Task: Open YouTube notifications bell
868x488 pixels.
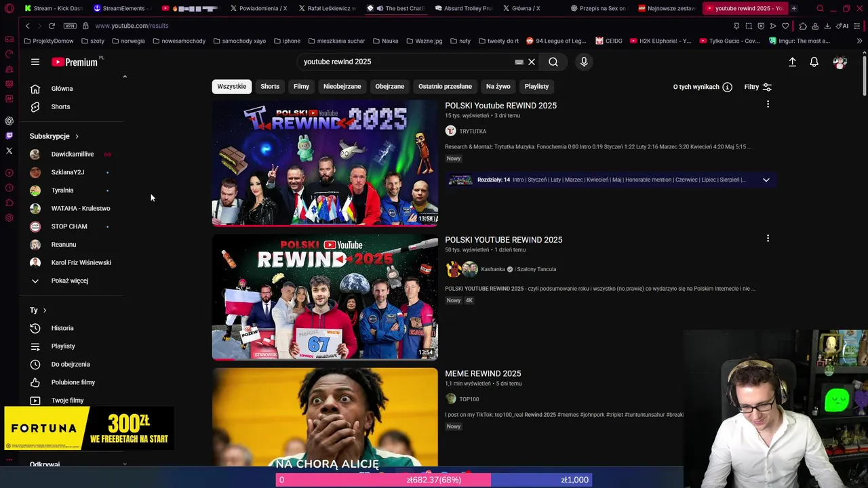Action: (x=814, y=62)
